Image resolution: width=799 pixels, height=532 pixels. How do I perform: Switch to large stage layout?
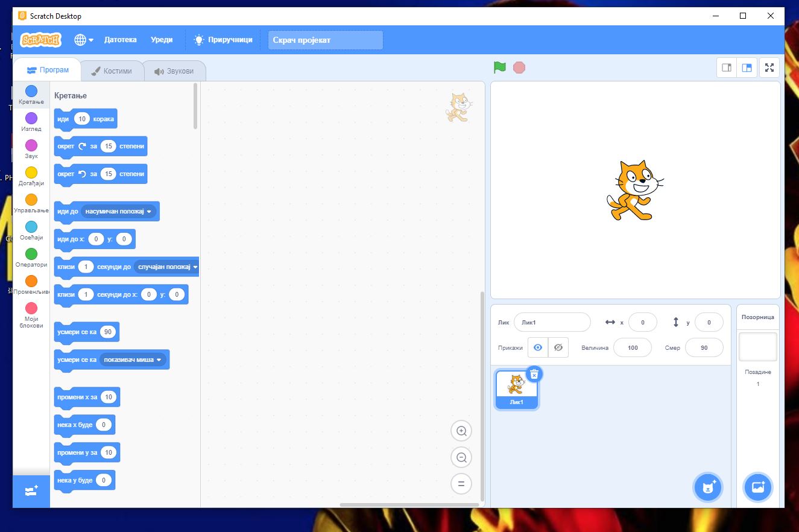pyautogui.click(x=747, y=68)
